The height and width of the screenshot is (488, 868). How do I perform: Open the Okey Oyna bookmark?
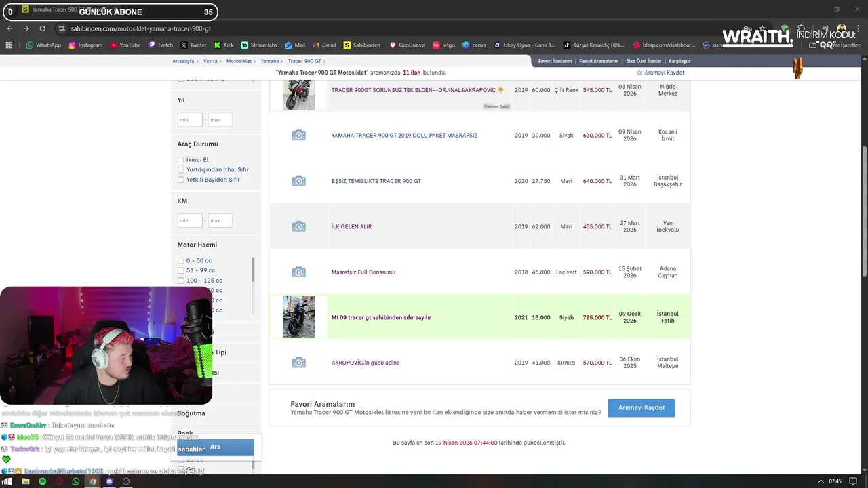pyautogui.click(x=524, y=45)
